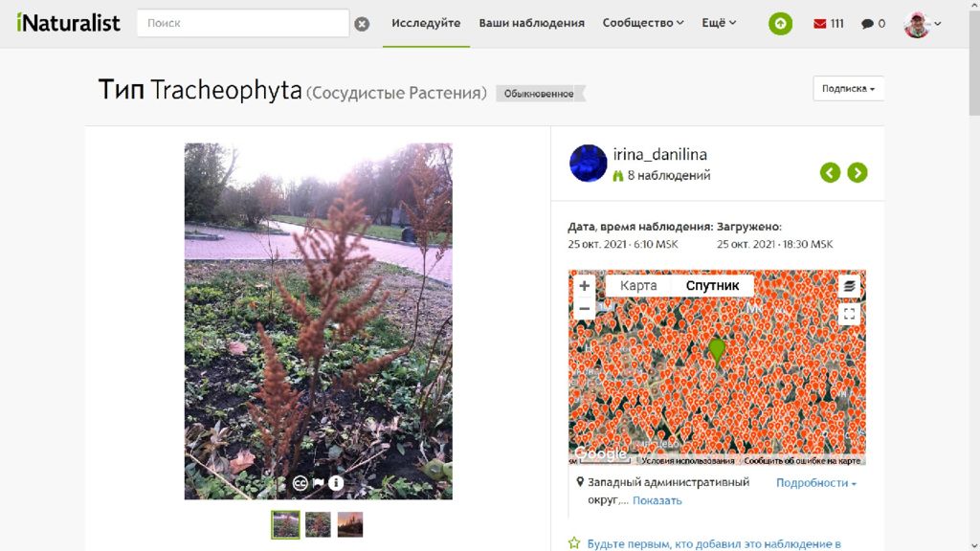Open the Ваши наблюдения menu item
980x551 pixels.
[531, 23]
